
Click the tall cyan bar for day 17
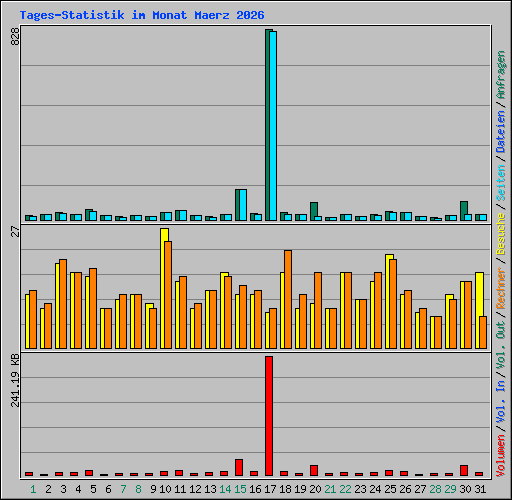pyautogui.click(x=273, y=126)
